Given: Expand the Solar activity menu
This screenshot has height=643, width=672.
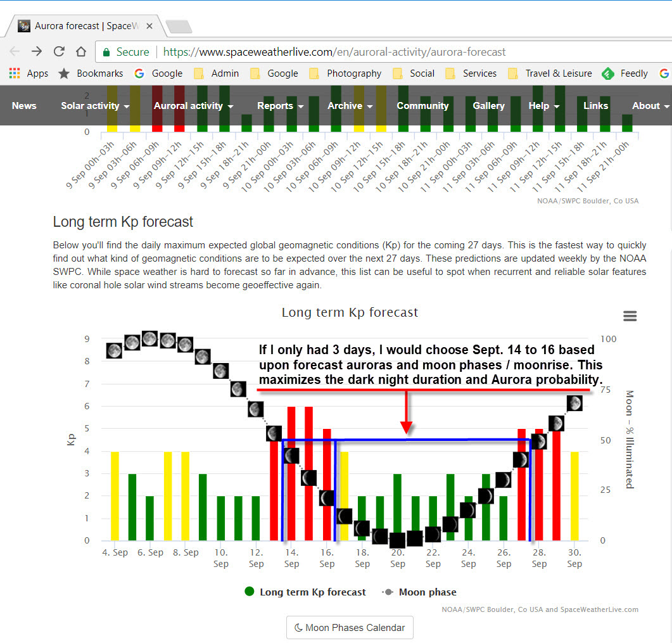Looking at the screenshot, I should click(x=95, y=105).
